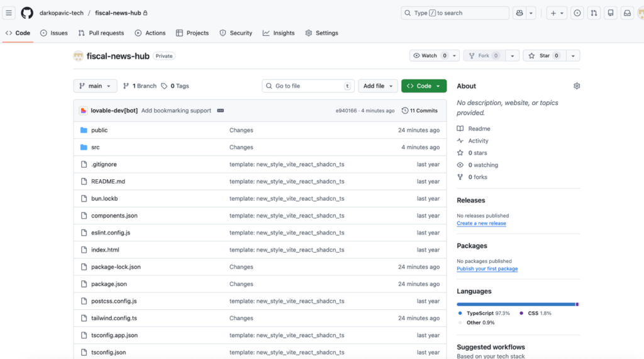Viewport: 644px width, 359px height.
Task: Expand the main branch dropdown
Action: (95, 86)
